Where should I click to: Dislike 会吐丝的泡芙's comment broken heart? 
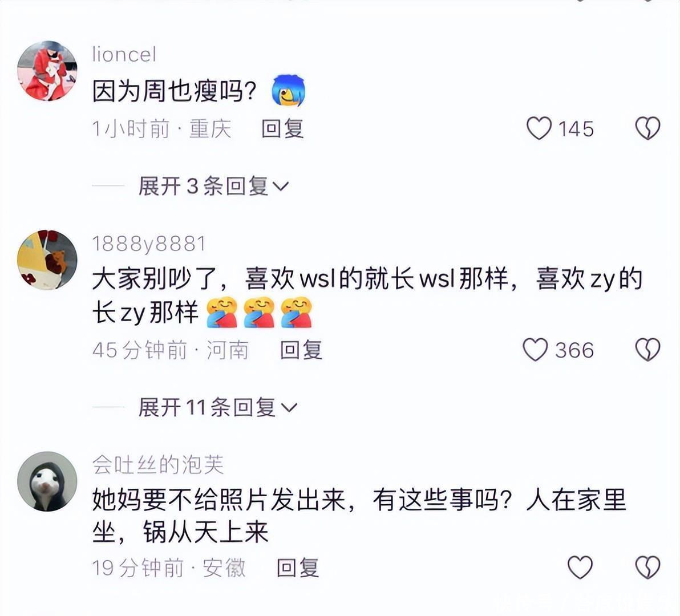coord(648,568)
